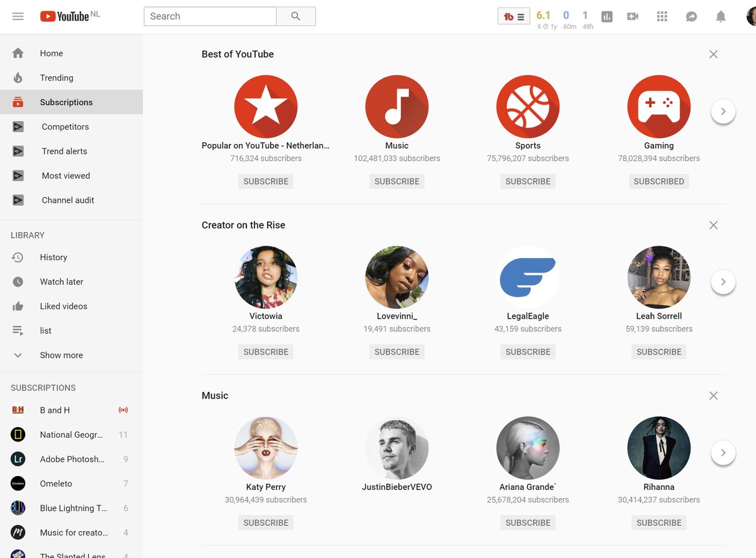Open the messages share icon
The image size is (756, 558).
(x=691, y=17)
